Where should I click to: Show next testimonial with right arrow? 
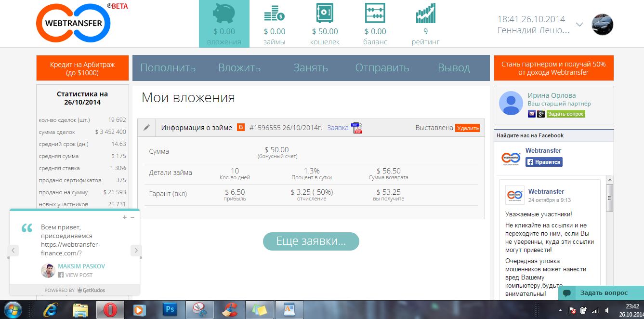click(x=136, y=251)
